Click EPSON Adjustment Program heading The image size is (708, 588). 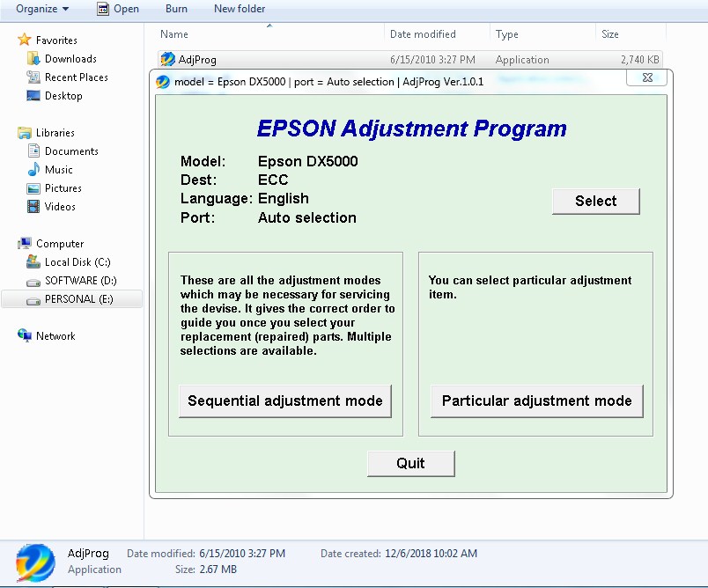[x=411, y=129]
